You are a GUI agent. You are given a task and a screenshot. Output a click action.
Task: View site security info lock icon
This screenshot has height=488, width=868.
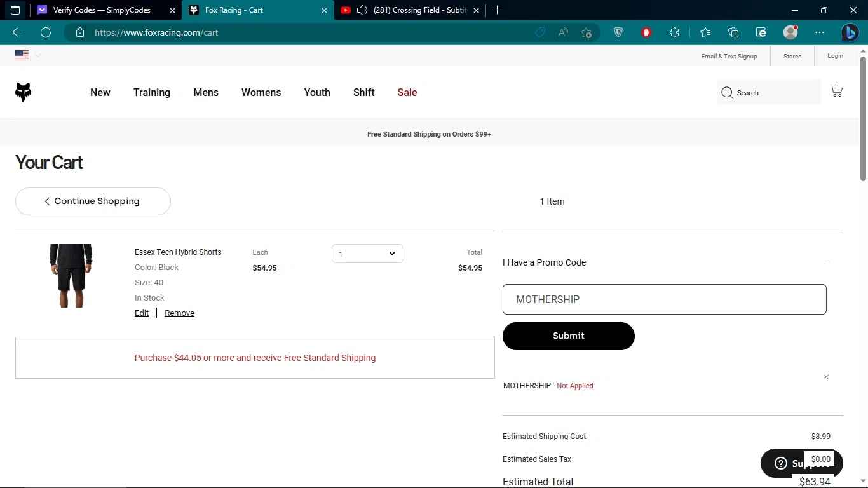tap(80, 32)
